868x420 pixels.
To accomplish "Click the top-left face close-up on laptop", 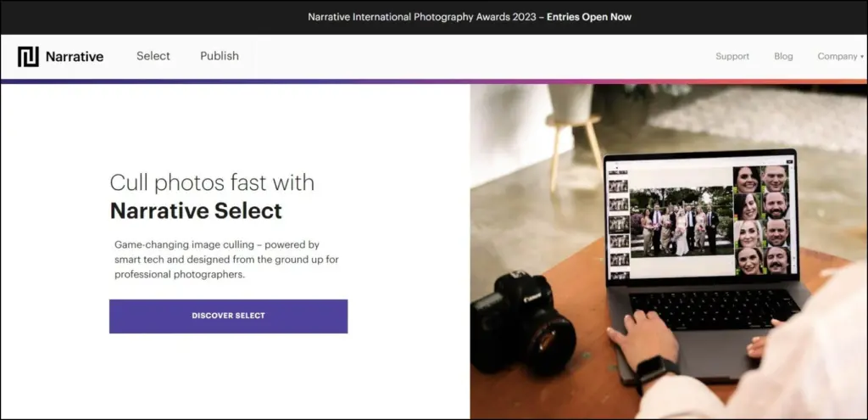I will [x=747, y=179].
